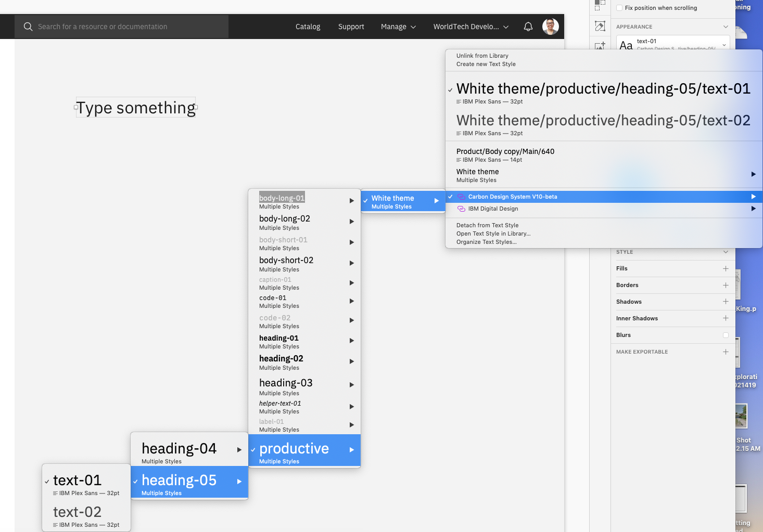Click the Carbon Design System V10-beta library icon
763x532 pixels.
point(461,197)
